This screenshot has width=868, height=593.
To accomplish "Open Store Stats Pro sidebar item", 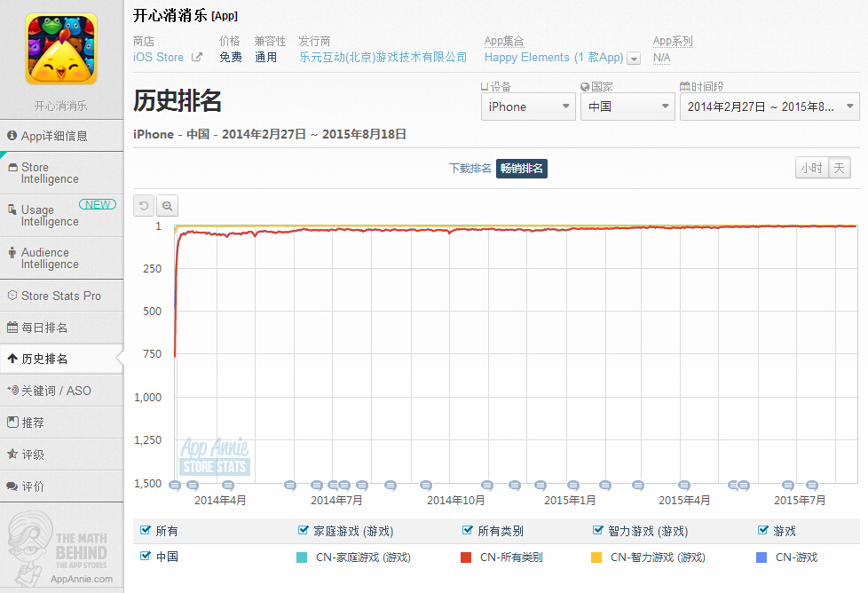I will click(x=61, y=296).
